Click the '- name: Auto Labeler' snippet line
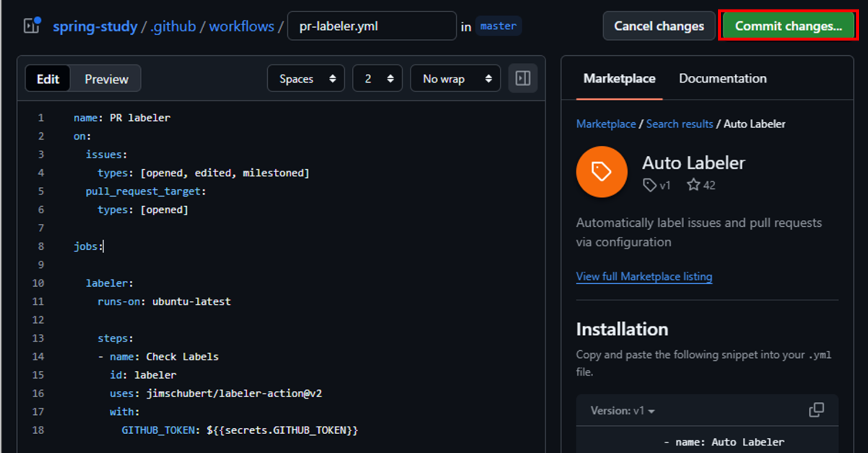 724,442
